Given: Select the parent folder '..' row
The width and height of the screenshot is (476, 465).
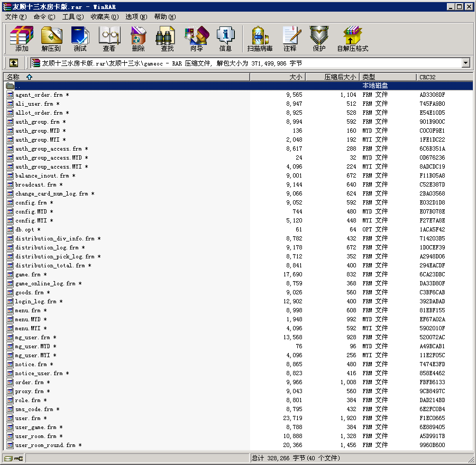Looking at the screenshot, I should [18, 86].
